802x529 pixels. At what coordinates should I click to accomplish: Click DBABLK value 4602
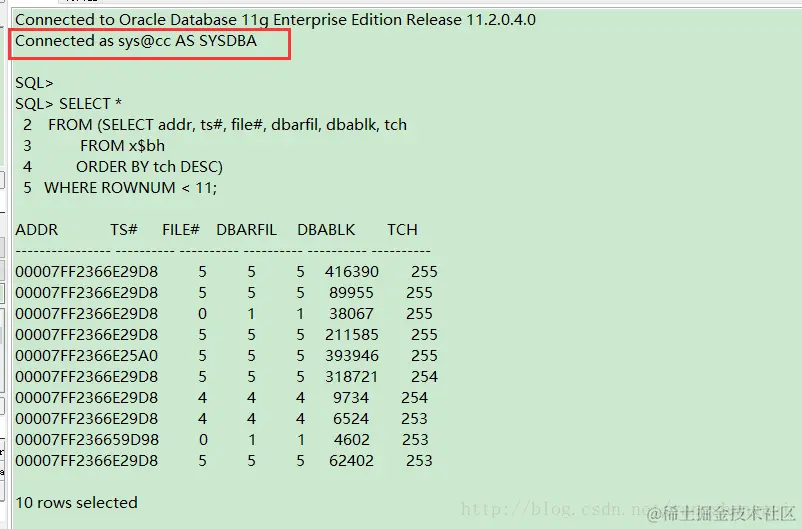click(351, 439)
